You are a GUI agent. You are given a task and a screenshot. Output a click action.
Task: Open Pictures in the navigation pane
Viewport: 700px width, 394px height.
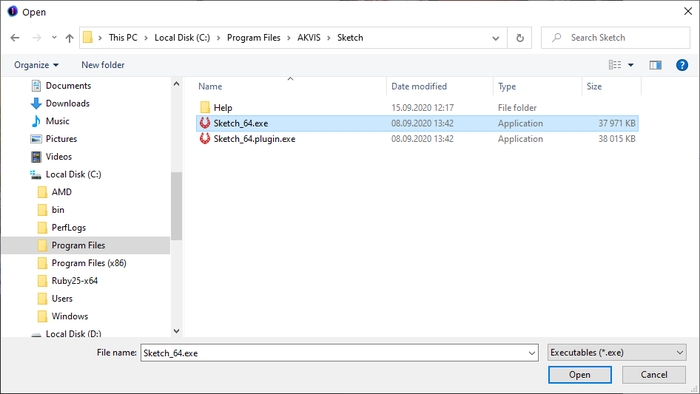(61, 139)
